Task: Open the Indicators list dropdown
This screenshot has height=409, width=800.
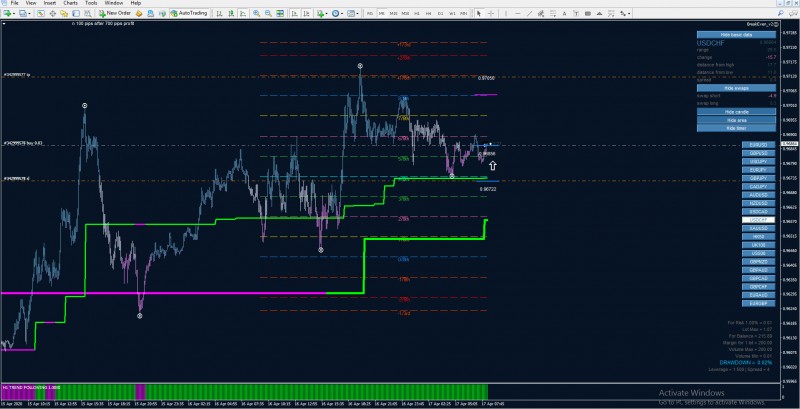Action: point(322,13)
